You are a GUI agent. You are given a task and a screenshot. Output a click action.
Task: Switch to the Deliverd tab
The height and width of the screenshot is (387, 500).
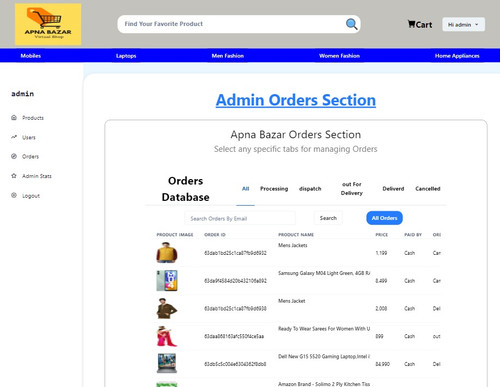click(393, 189)
